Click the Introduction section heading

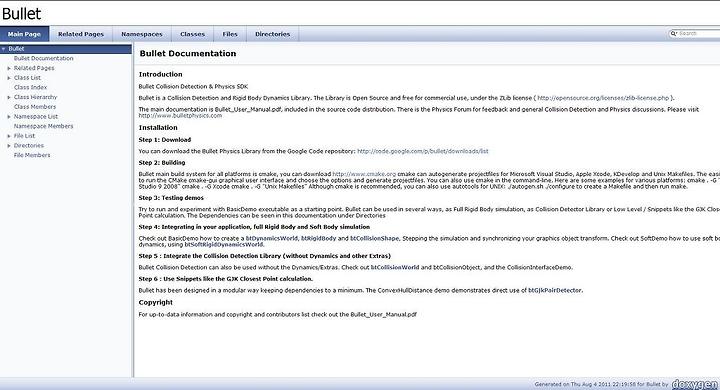pyautogui.click(x=161, y=74)
